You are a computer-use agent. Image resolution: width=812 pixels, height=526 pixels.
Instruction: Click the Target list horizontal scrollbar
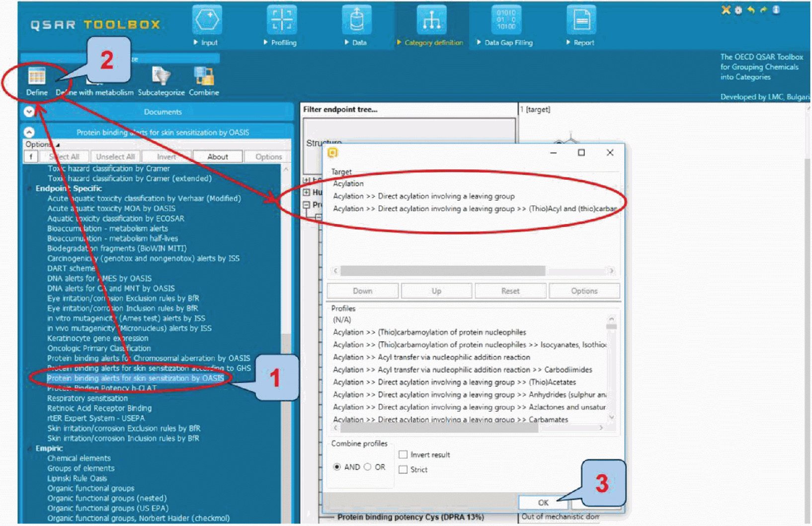[x=442, y=271]
